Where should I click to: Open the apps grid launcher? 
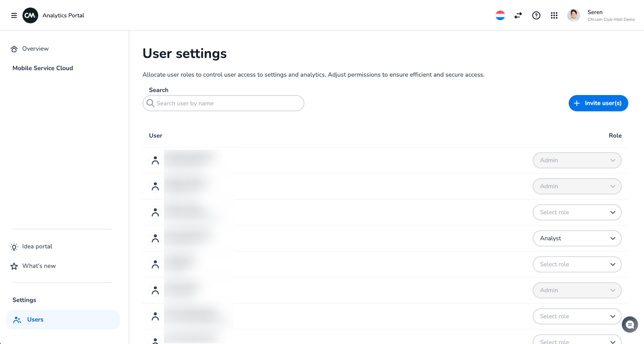pyautogui.click(x=554, y=15)
